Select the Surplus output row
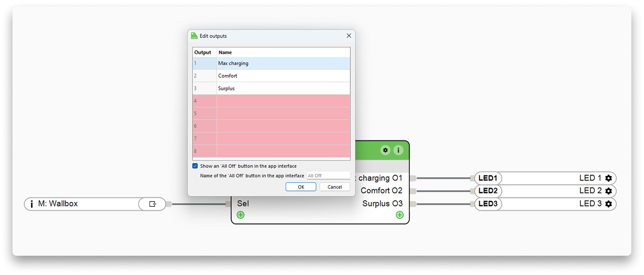This screenshot has height=275, width=644. pyautogui.click(x=271, y=88)
